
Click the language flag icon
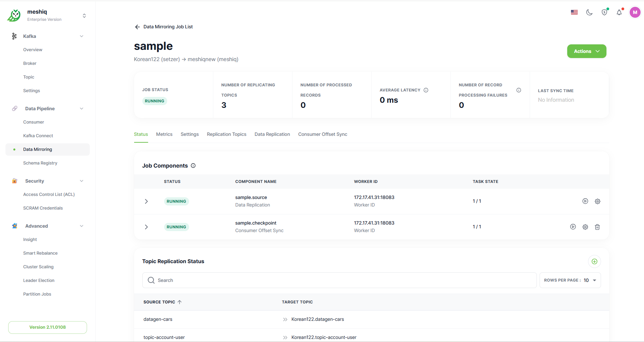click(574, 12)
